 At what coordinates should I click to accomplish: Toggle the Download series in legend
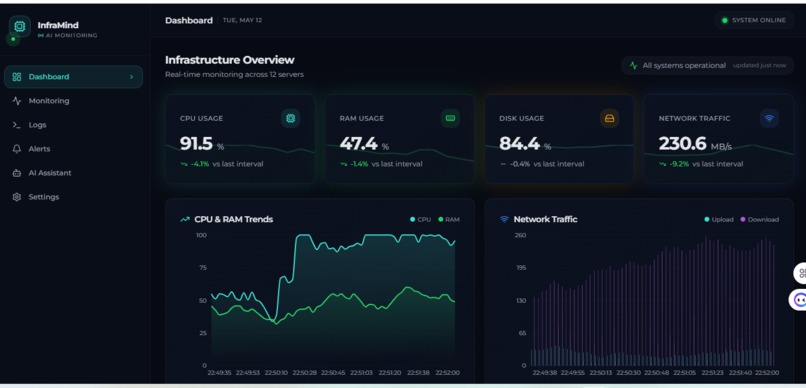759,219
